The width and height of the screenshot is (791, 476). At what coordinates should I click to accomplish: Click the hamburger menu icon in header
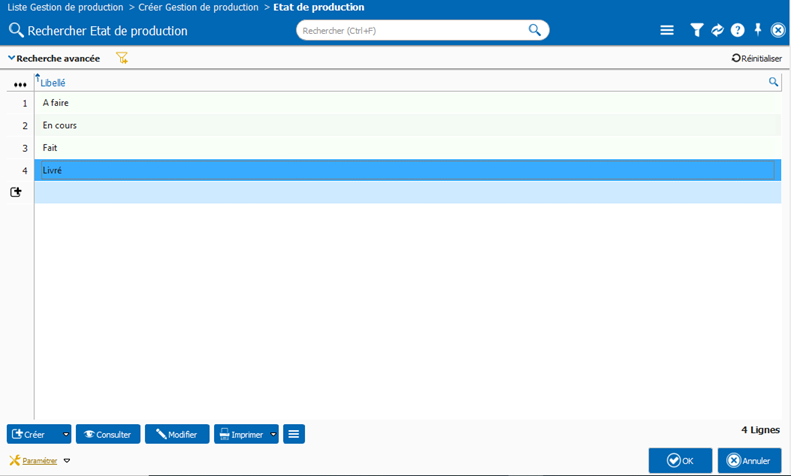click(667, 31)
